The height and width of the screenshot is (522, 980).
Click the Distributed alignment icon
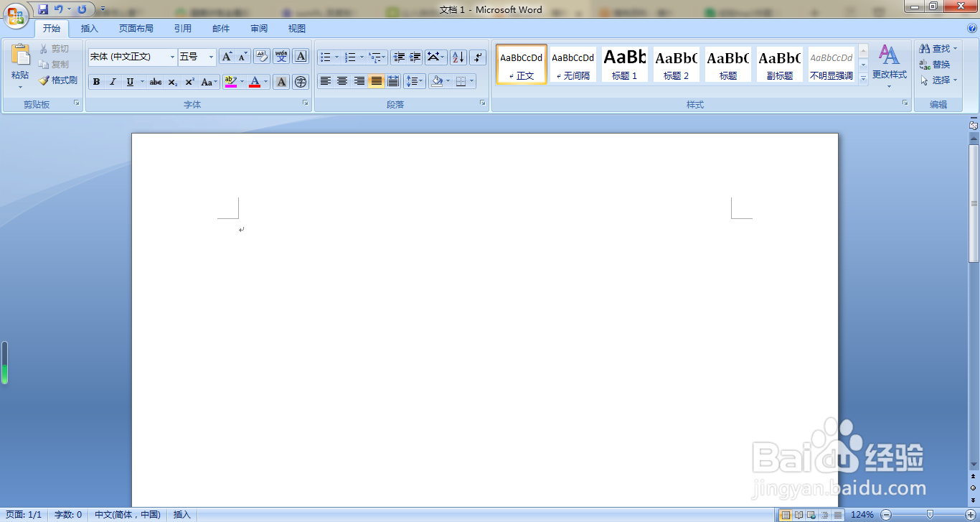coord(392,81)
